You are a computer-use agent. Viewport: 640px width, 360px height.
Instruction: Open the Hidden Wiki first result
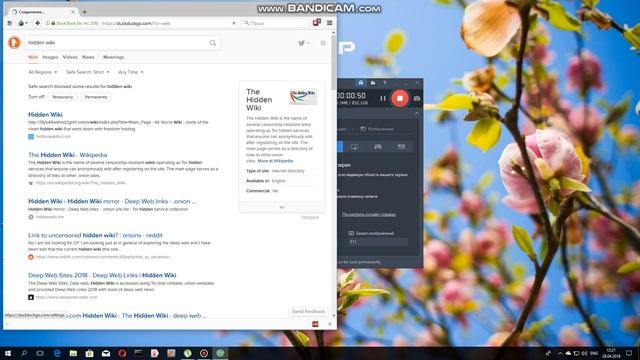point(45,115)
